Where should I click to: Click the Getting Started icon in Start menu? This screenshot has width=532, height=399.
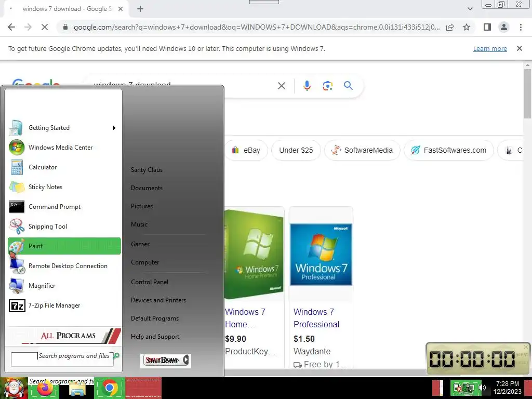pos(16,128)
